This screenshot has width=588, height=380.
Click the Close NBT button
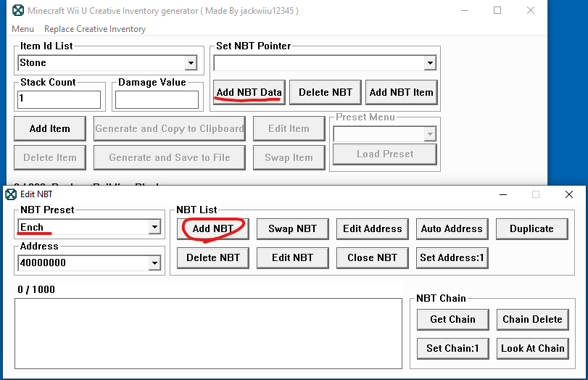[373, 257]
